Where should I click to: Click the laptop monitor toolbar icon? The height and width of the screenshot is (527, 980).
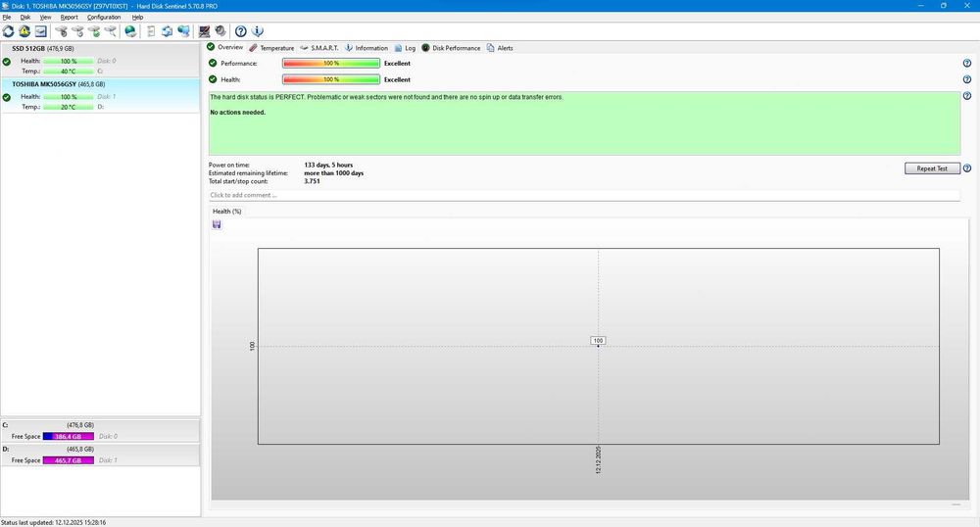205,31
